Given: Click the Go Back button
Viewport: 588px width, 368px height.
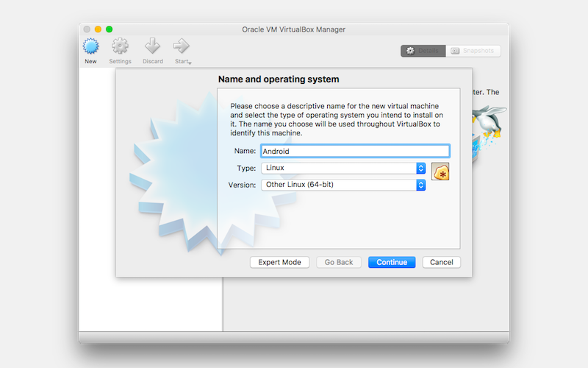Looking at the screenshot, I should 339,262.
